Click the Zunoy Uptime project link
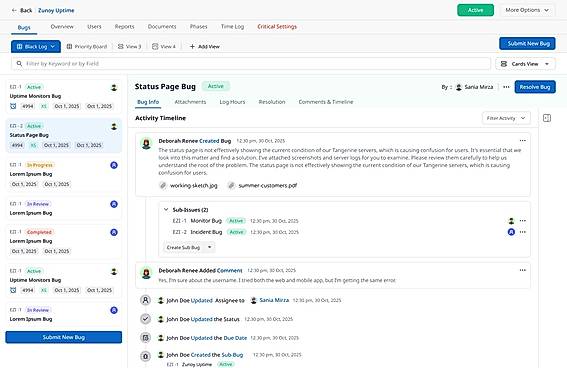This screenshot has height=368, width=567. click(x=56, y=10)
